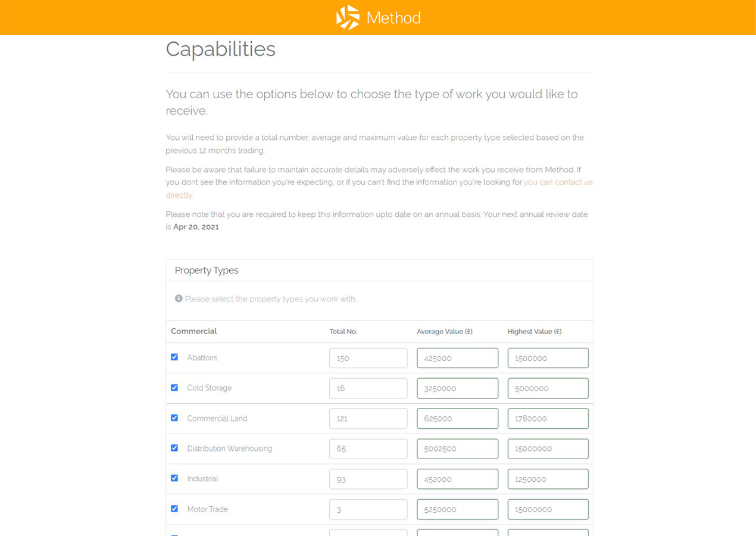This screenshot has height=536, width=756.
Task: Click the Cold Storage Total No. input
Action: coord(368,388)
